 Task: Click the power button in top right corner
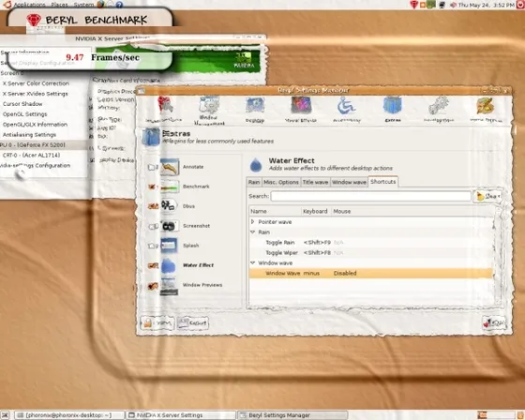click(521, 5)
